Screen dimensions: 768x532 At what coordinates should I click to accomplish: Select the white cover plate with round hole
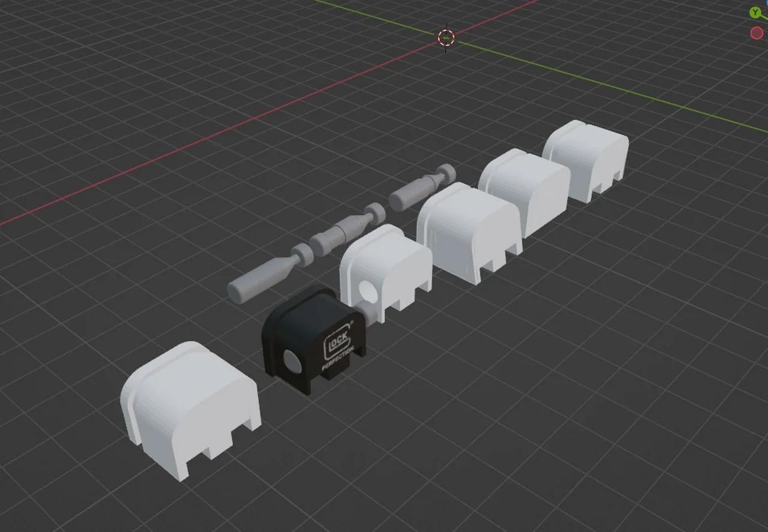(385, 273)
